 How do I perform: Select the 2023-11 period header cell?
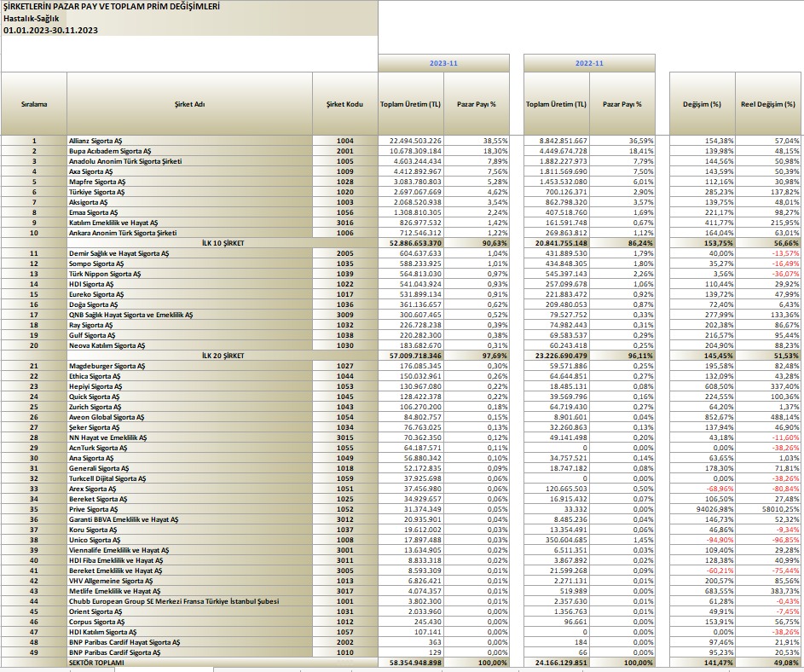coord(443,63)
